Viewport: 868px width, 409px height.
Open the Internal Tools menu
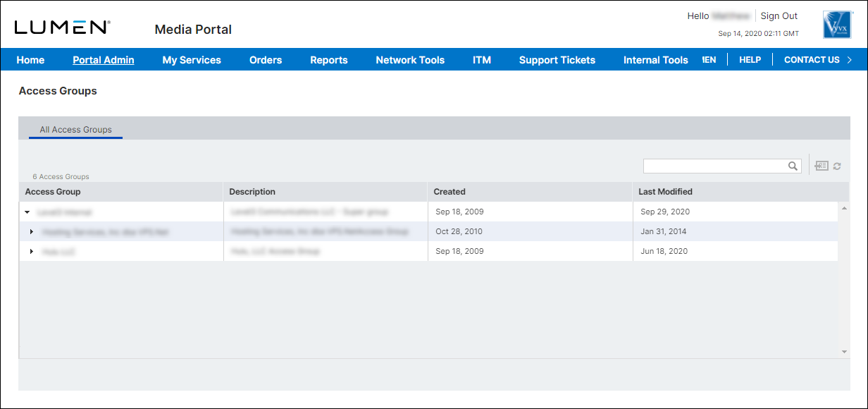[x=656, y=60]
